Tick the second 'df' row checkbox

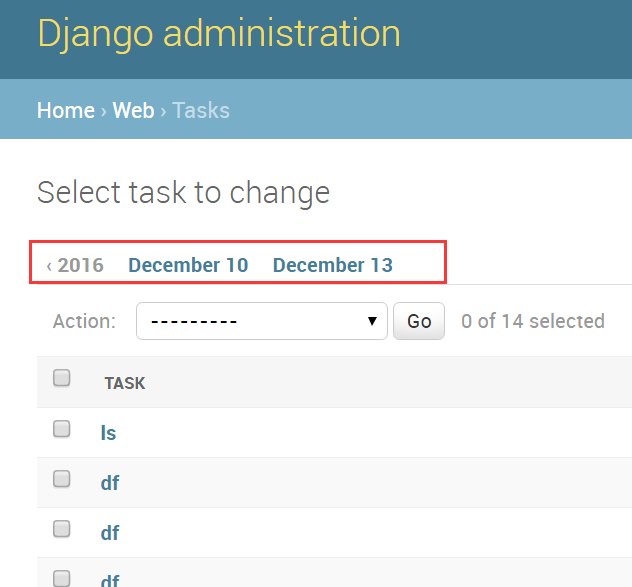(x=62, y=529)
